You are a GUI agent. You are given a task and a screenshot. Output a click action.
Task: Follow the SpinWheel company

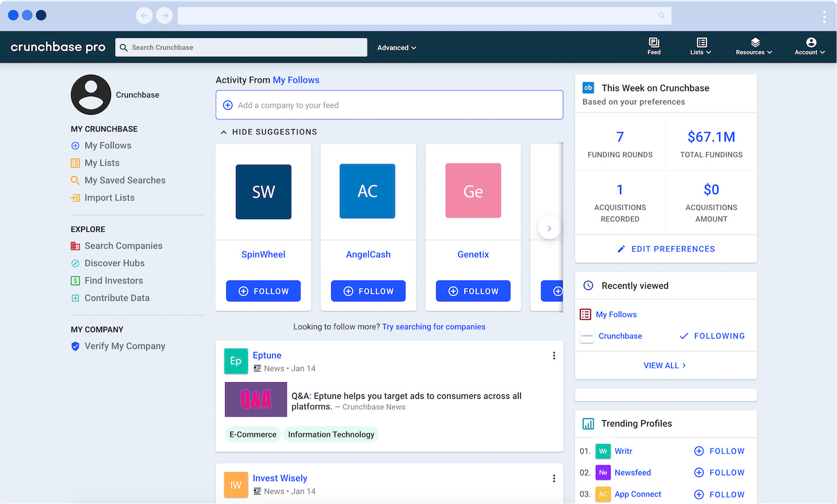click(263, 291)
